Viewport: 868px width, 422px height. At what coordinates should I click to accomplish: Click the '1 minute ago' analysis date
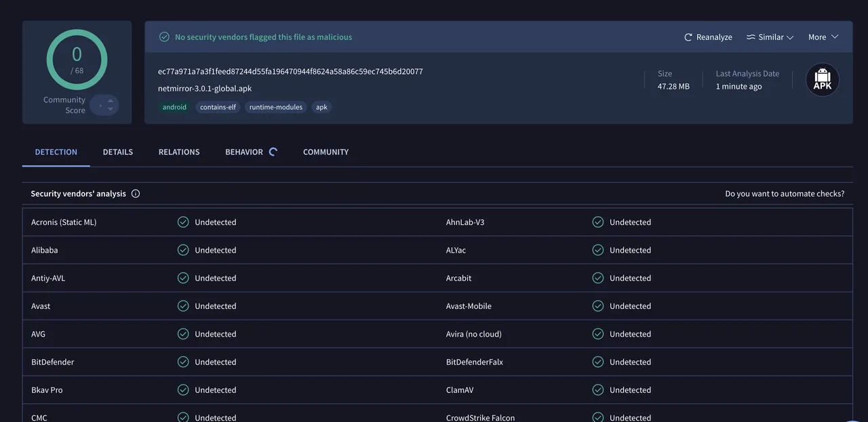[x=739, y=87]
